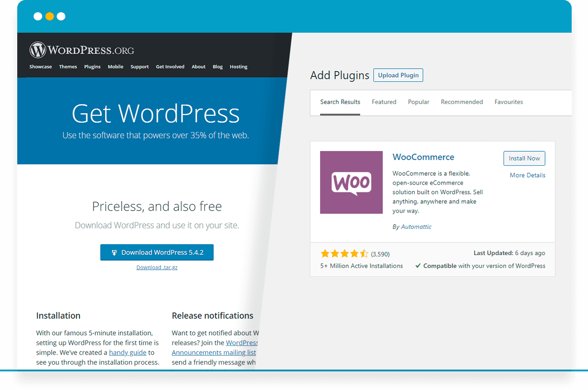Click the WooCommerce plugin logo thumbnail

tap(351, 183)
